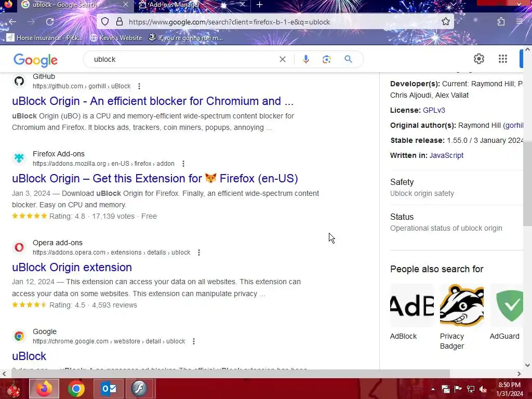Close the ublock Google Search tab
Screen dimensions: 532x399
pos(126,5)
